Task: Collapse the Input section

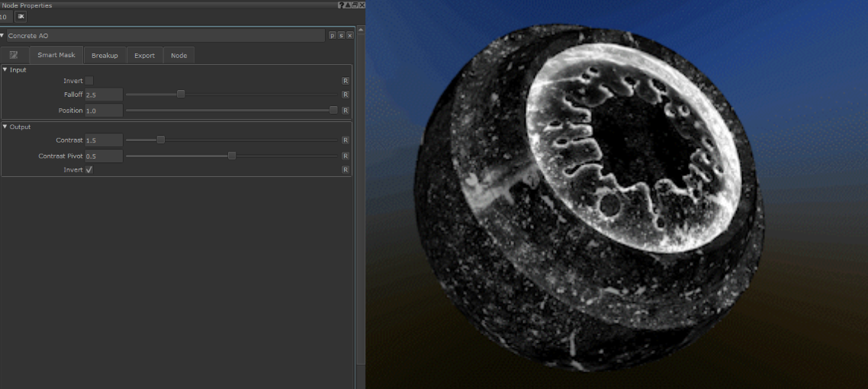Action: [x=5, y=70]
